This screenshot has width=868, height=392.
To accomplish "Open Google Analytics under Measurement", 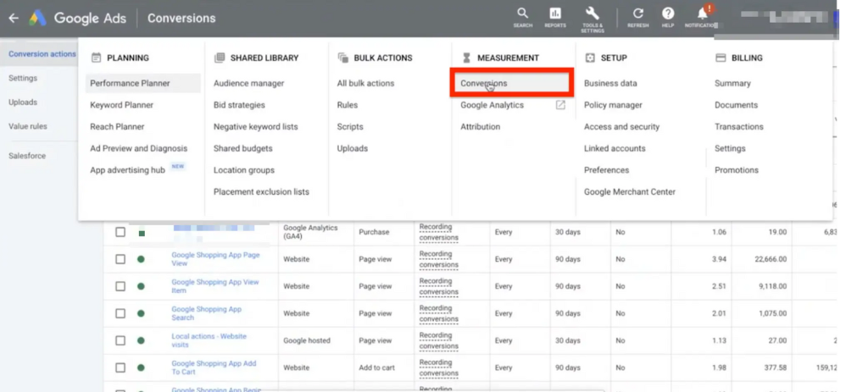I will (492, 104).
